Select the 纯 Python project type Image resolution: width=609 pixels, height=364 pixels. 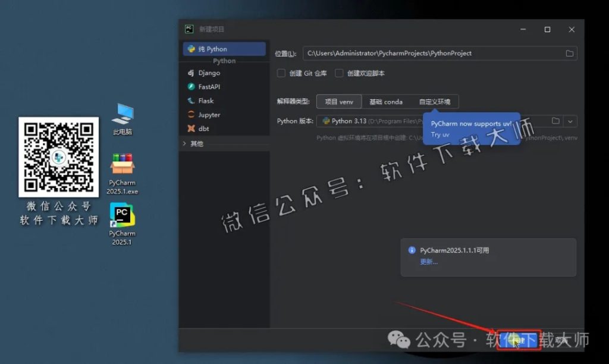point(215,49)
